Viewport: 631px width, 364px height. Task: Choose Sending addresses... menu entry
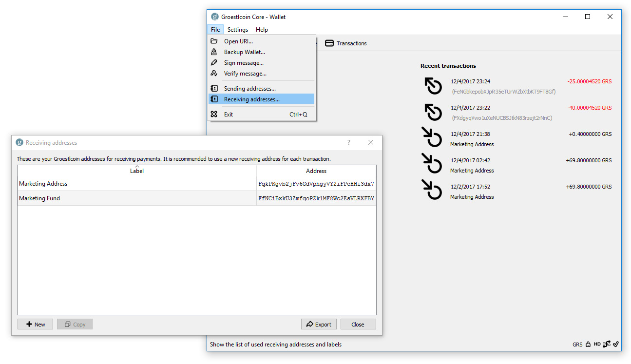tap(262, 88)
